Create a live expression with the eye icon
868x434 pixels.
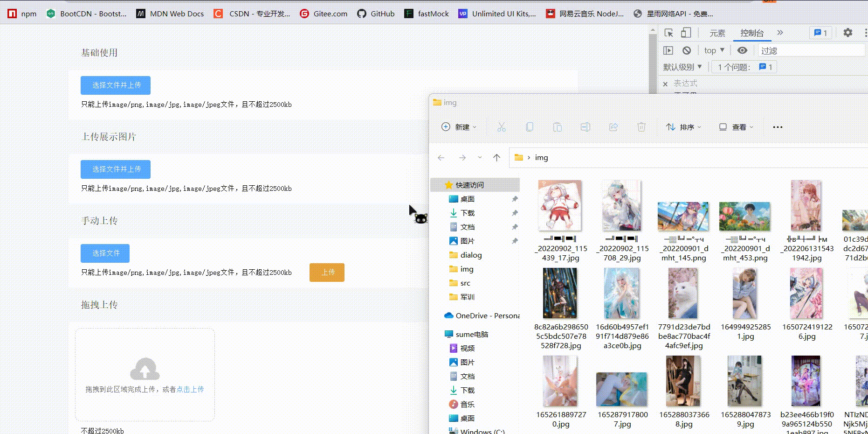742,50
